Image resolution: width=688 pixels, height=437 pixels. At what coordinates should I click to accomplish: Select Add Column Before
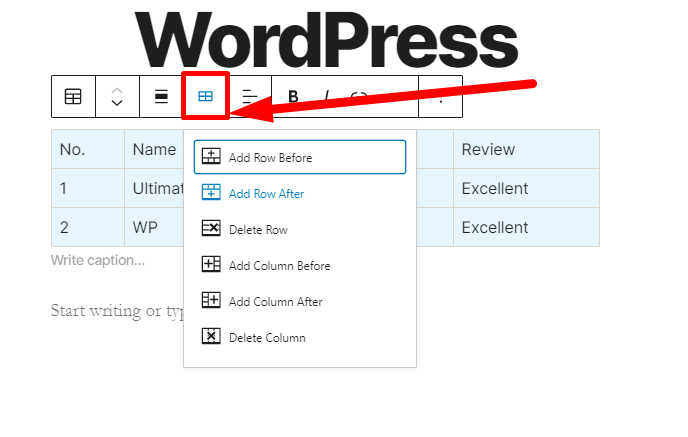pos(300,265)
